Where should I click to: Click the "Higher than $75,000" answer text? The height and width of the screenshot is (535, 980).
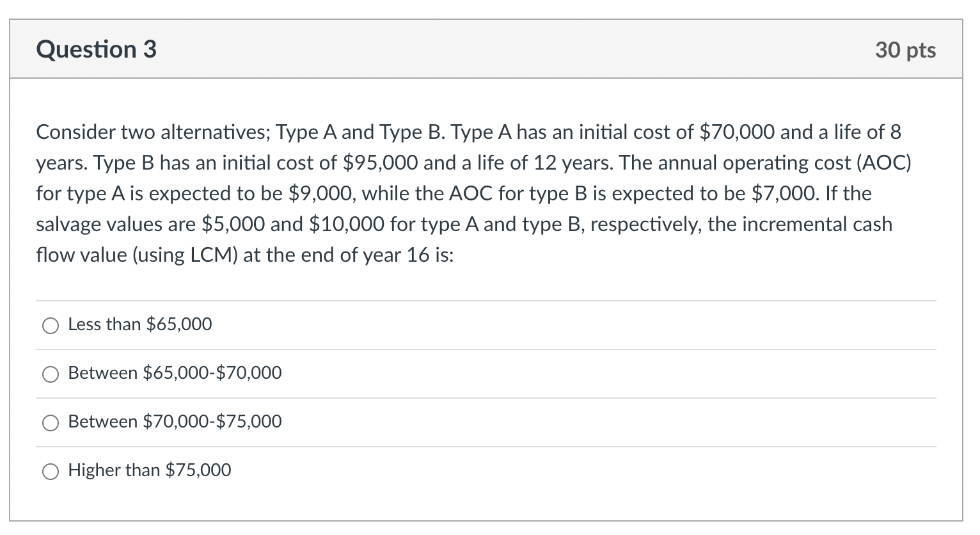[149, 470]
